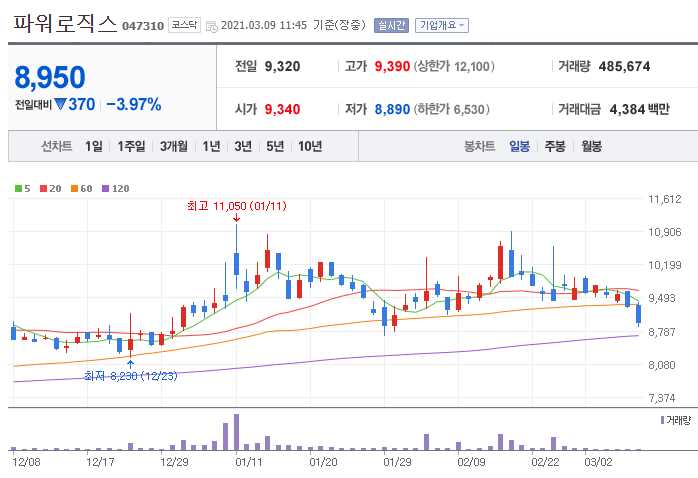Click the 코스닥 market badge

(184, 25)
